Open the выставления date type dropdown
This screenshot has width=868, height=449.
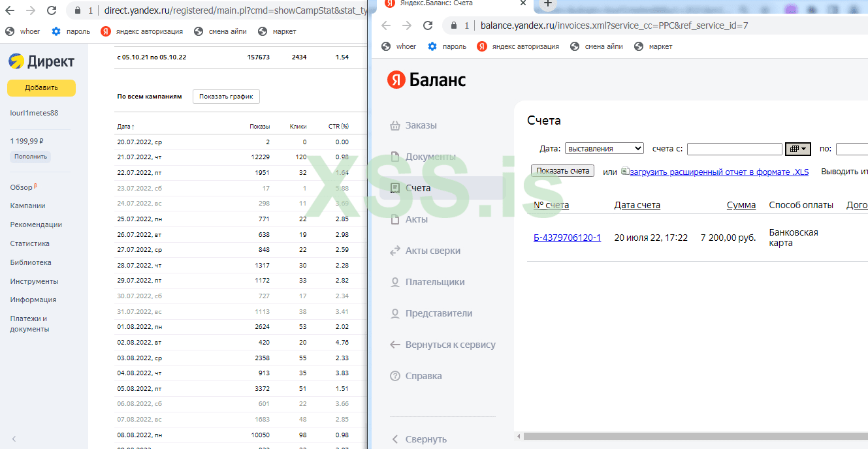604,148
